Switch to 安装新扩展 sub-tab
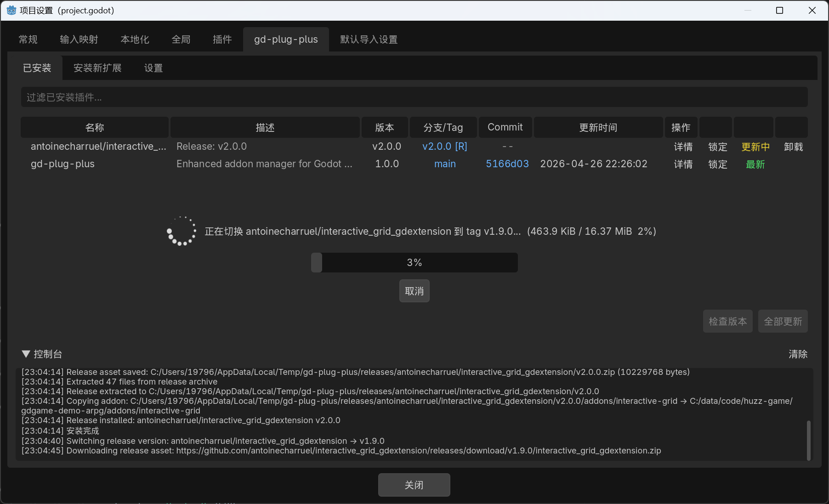Image resolution: width=829 pixels, height=504 pixels. [x=97, y=68]
